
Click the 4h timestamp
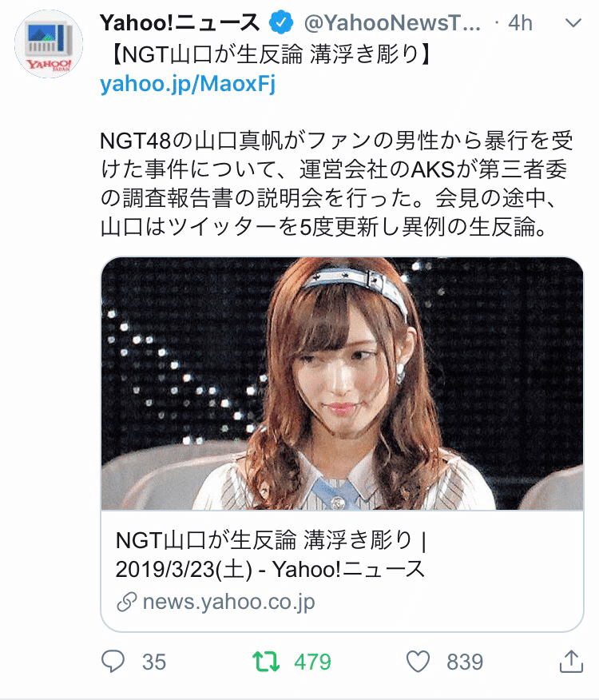click(521, 22)
